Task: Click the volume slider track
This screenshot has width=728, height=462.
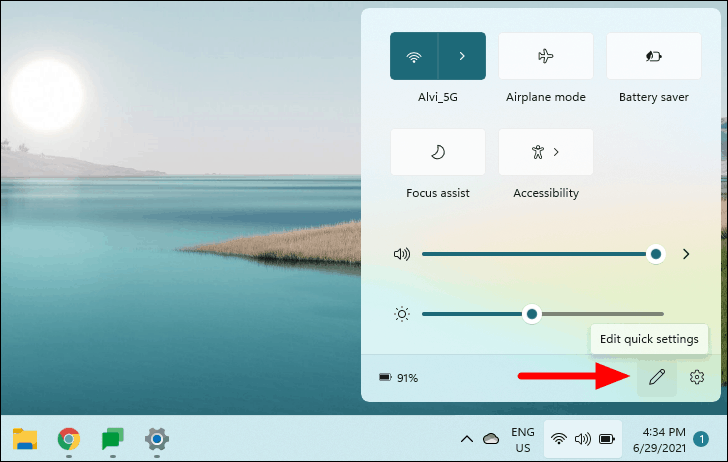Action: (542, 254)
